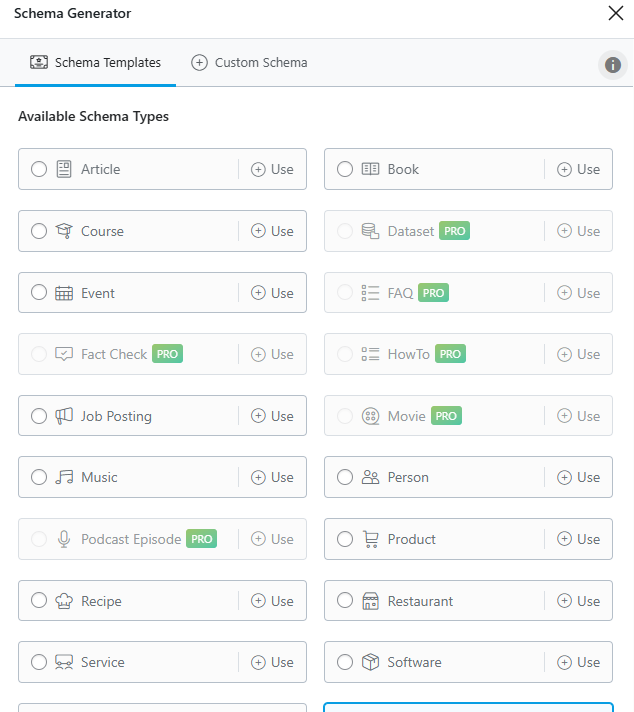Image resolution: width=634 pixels, height=712 pixels.
Task: Click the Event calendar icon
Action: click(x=64, y=293)
